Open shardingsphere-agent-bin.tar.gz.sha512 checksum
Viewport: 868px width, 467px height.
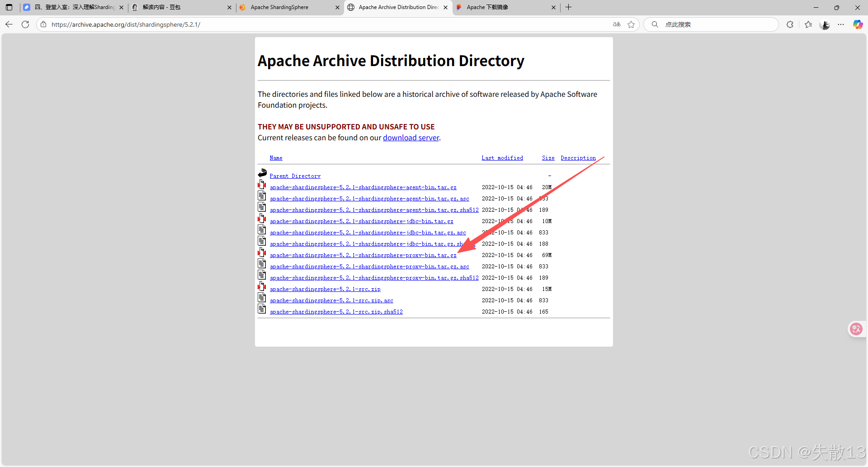tap(374, 210)
